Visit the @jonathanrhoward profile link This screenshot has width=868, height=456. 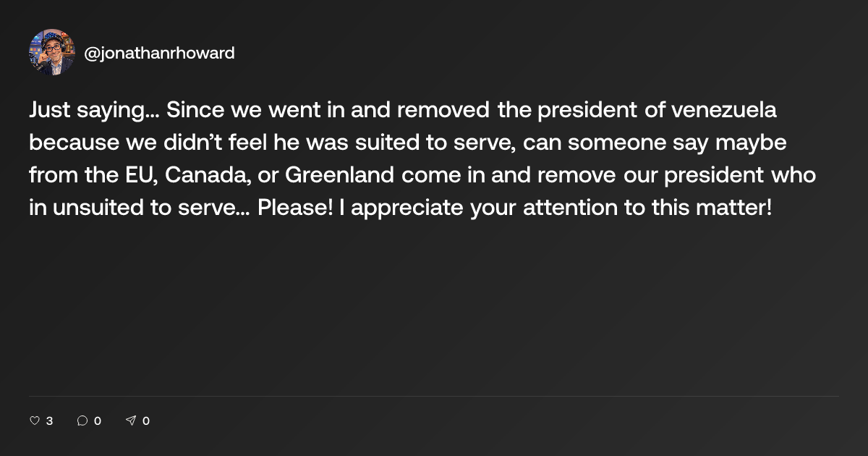160,53
